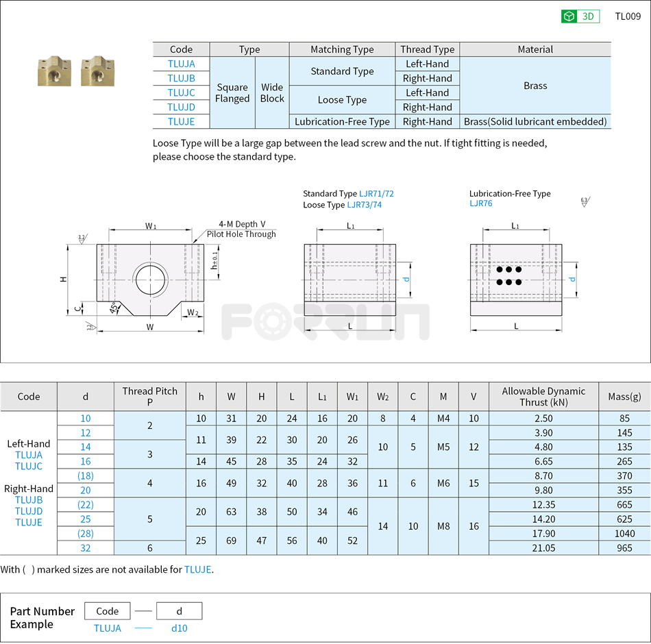This screenshot has width=651, height=644.
Task: Follow the LJR73/74 loose type link
Action: coord(364,205)
